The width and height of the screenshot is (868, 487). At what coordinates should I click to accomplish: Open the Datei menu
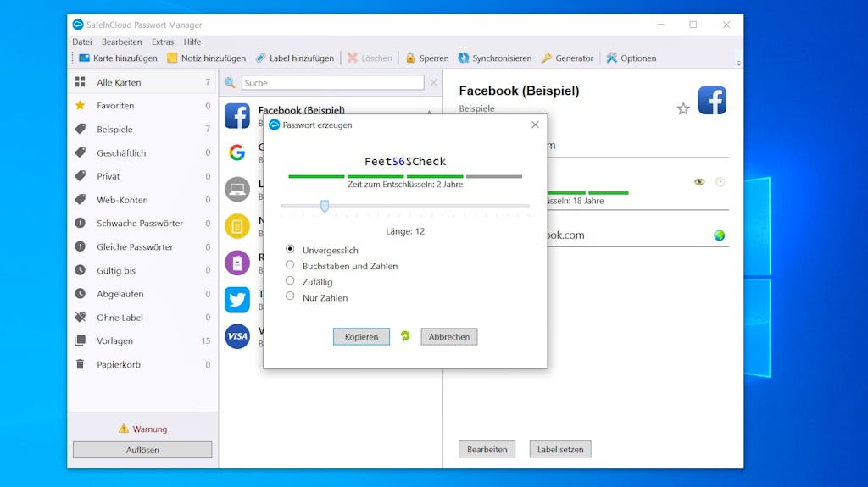82,42
